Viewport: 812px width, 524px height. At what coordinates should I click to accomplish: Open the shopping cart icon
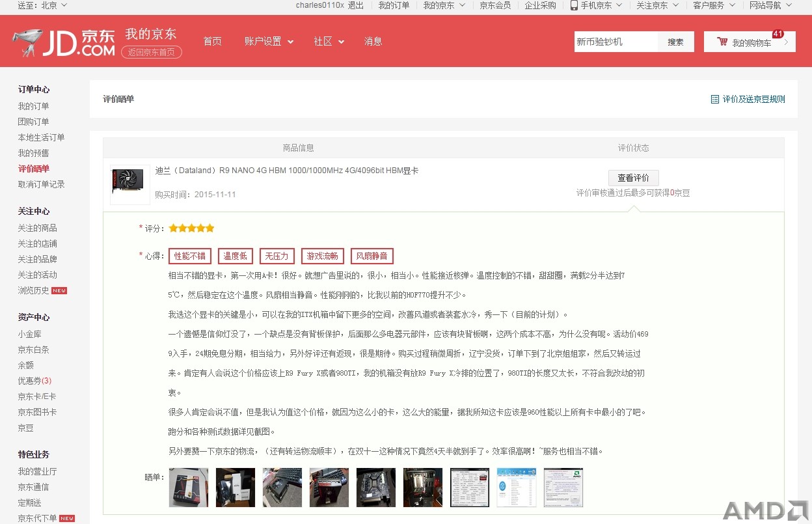[x=722, y=42]
